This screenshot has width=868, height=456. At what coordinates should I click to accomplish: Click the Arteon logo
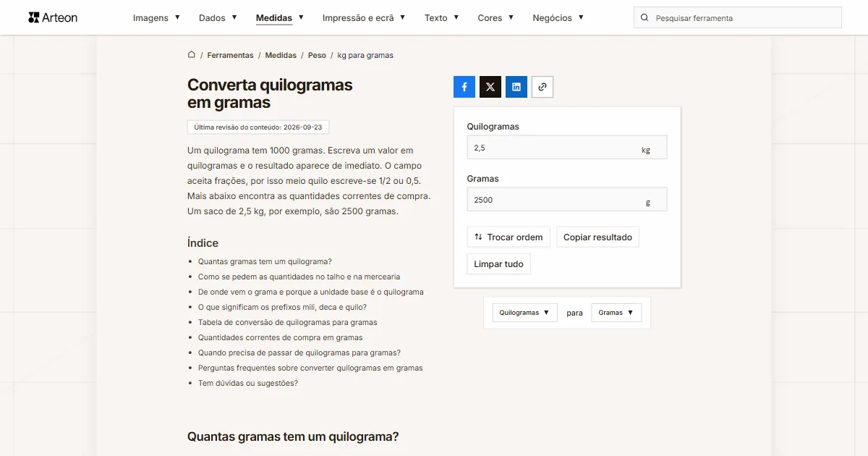pos(53,17)
